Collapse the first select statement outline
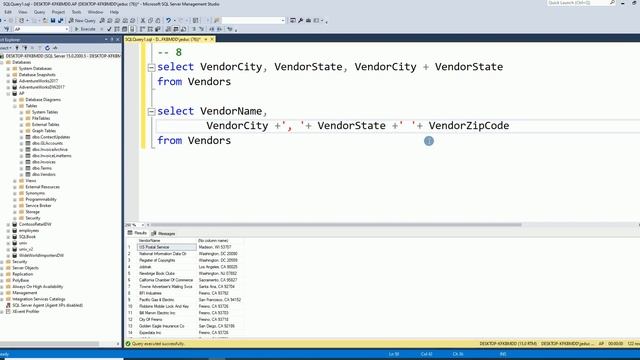Image resolution: width=640 pixels, height=360 pixels. click(x=151, y=67)
